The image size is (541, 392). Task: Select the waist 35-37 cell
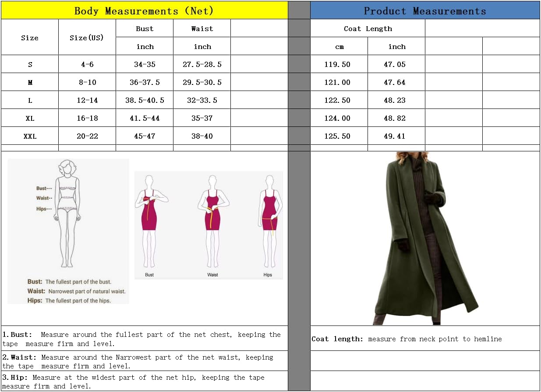click(x=202, y=118)
